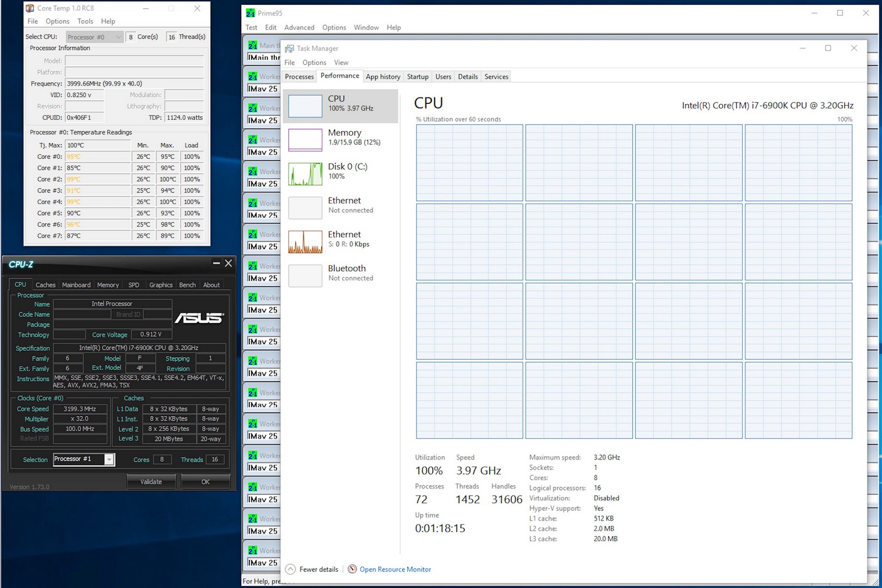This screenshot has width=882, height=588.
Task: Open the Select CPU Processor #0 dropdown
Action: (95, 37)
